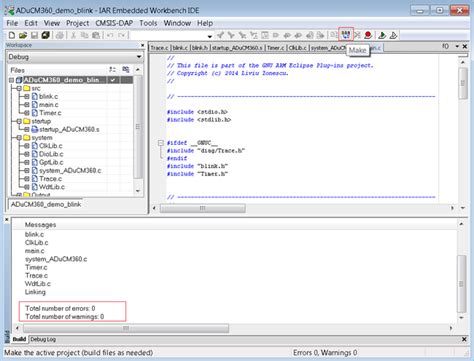The image size is (474, 361).
Task: Toggle the checkmark on ADuCM360_demo_blink project row
Action: [x=113, y=80]
